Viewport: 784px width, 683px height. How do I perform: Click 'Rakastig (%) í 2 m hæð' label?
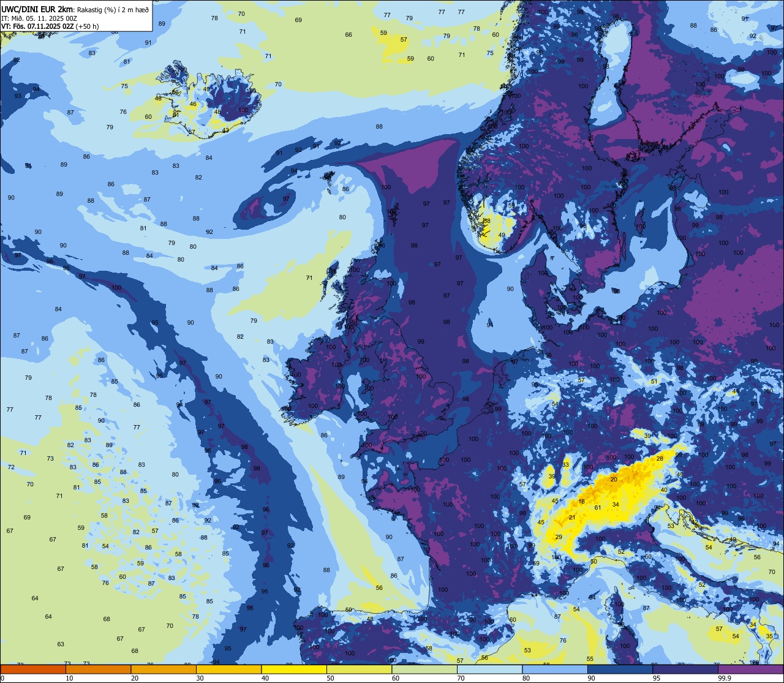coord(113,9)
